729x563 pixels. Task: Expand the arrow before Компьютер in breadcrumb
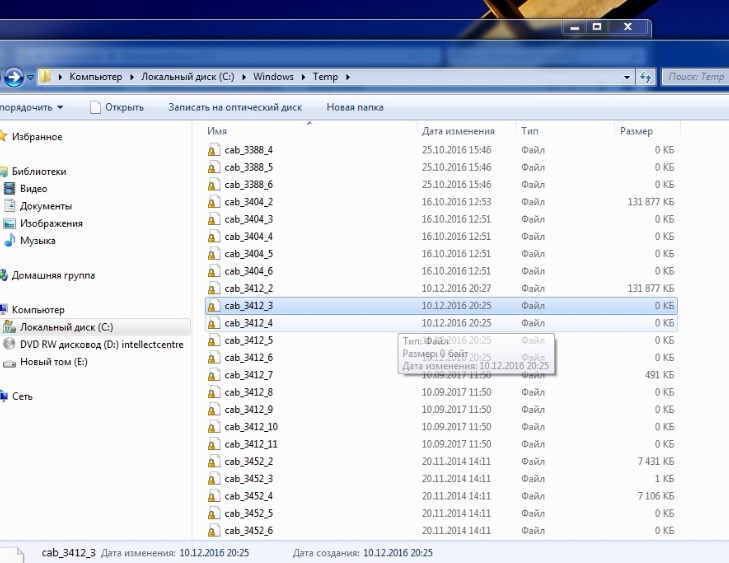click(60, 77)
